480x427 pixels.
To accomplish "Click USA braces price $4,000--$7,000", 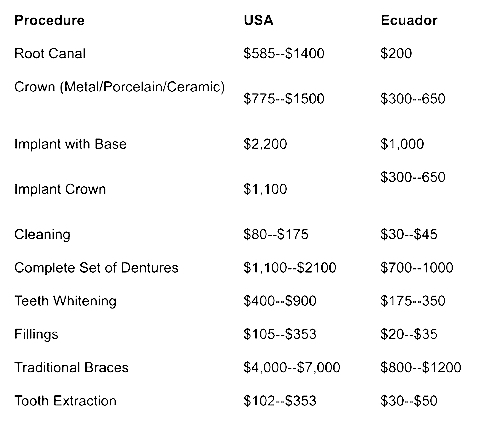I will pos(292,367).
